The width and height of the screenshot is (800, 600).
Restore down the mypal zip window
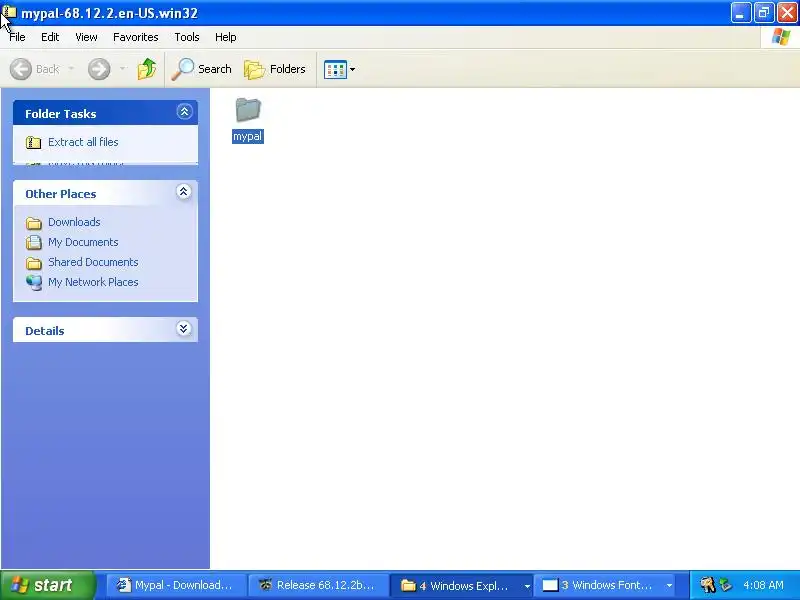tap(764, 12)
